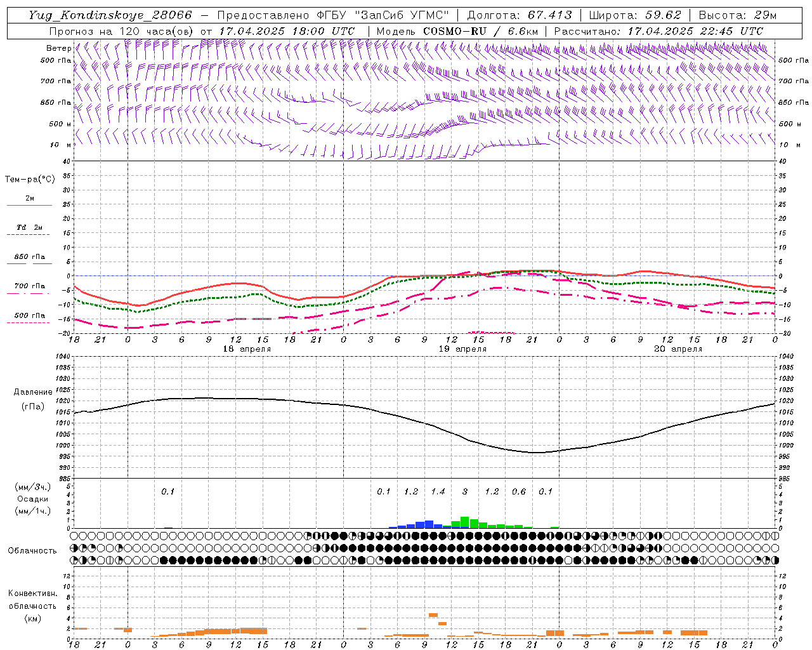Click the precipitation amount value 1.4

[438, 491]
